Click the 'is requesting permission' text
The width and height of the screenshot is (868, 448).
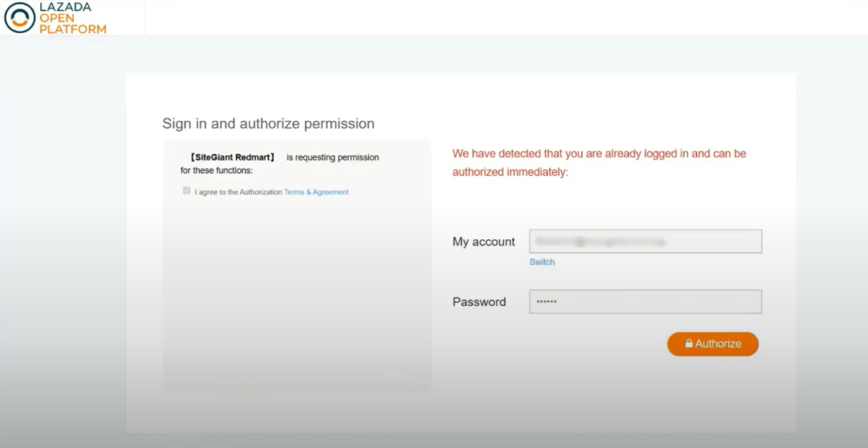point(333,157)
